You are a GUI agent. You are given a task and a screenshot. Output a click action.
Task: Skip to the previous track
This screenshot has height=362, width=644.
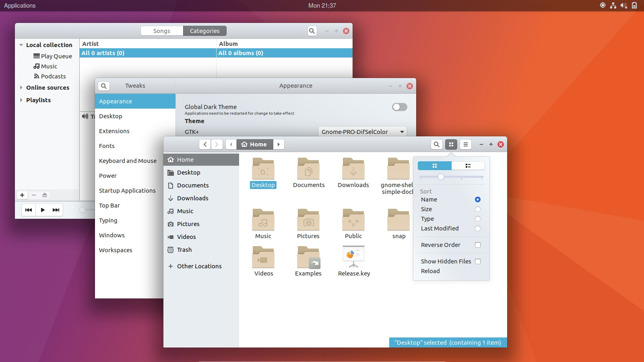[29, 210]
